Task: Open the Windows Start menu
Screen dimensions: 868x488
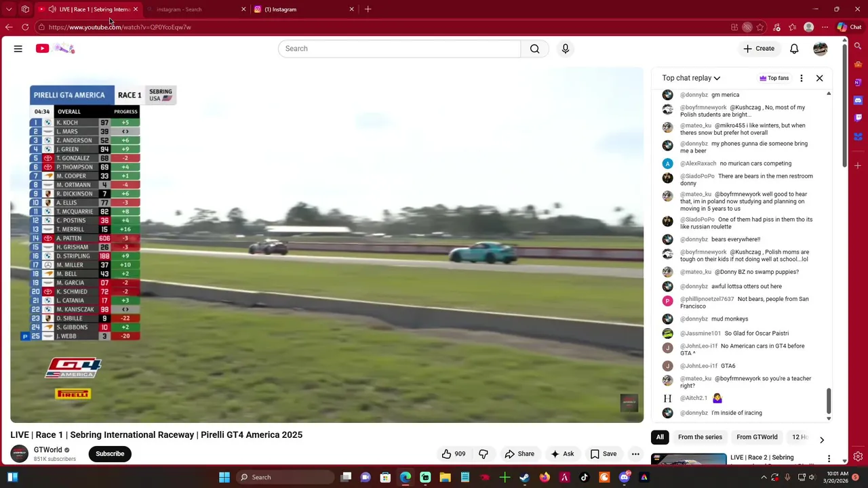Action: 224,477
